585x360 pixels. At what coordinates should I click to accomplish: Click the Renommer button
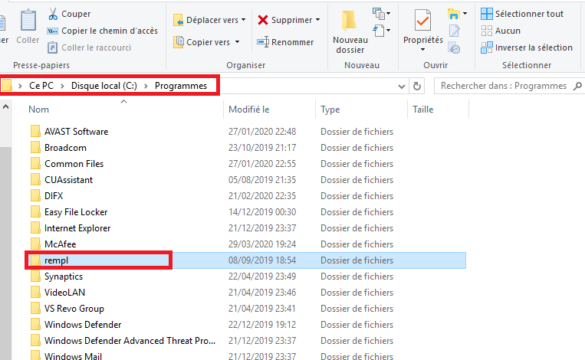[285, 42]
